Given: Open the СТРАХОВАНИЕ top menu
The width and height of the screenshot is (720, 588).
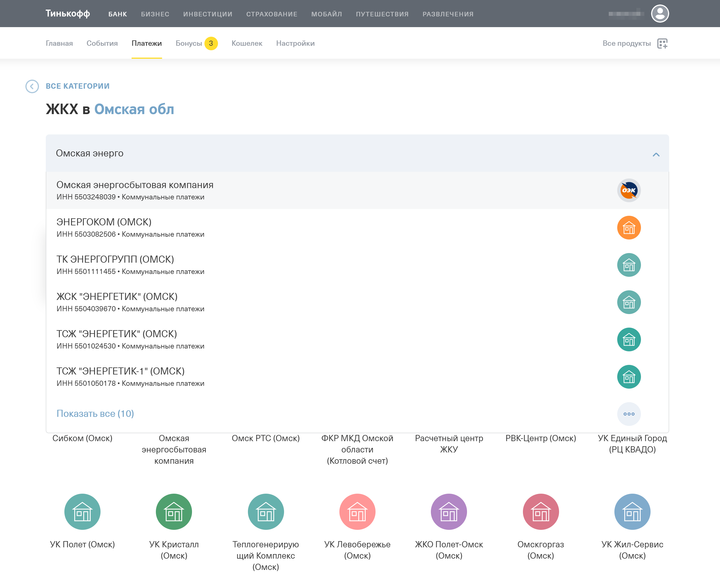Looking at the screenshot, I should (272, 14).
